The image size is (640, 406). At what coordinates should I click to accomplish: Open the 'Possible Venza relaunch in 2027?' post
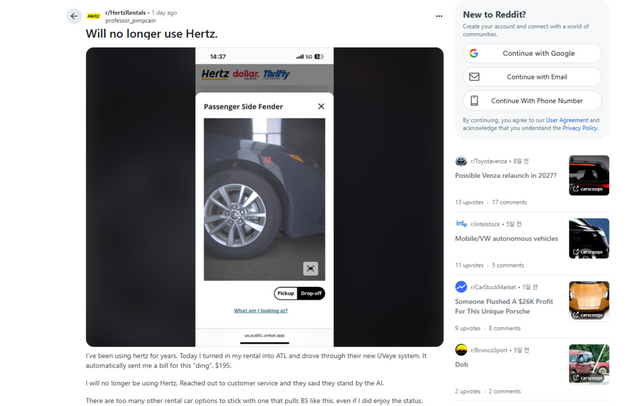(506, 175)
